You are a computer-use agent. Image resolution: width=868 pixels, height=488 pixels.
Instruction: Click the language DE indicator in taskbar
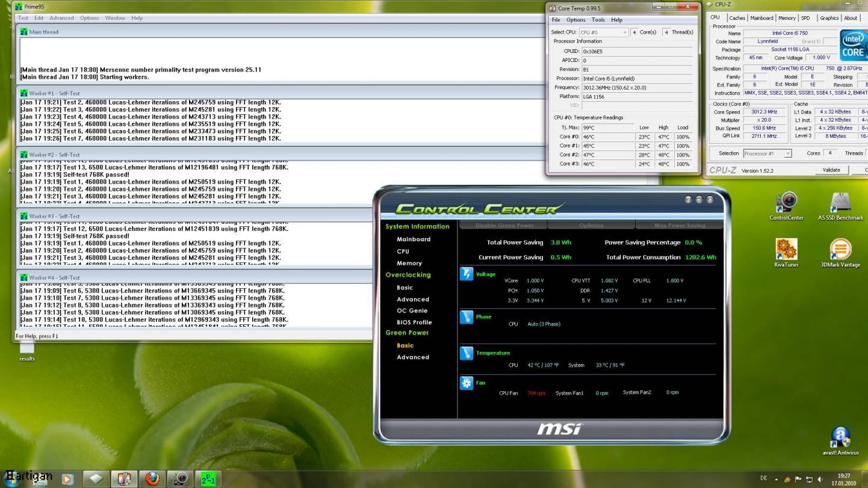click(x=764, y=478)
